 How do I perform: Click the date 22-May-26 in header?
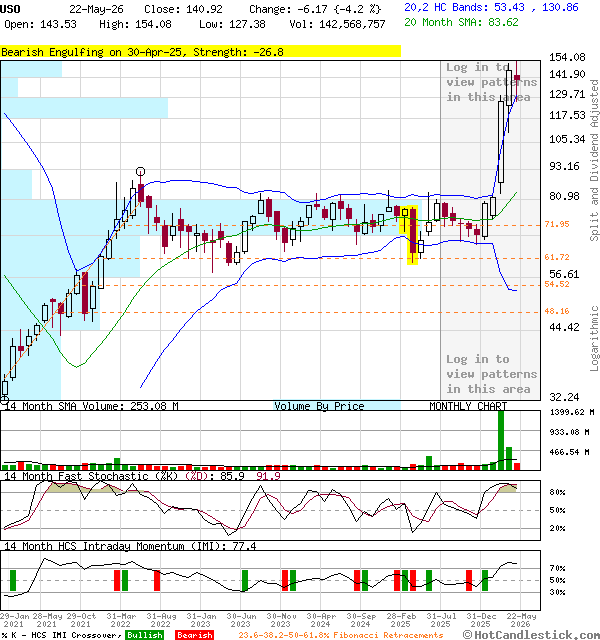point(96,9)
